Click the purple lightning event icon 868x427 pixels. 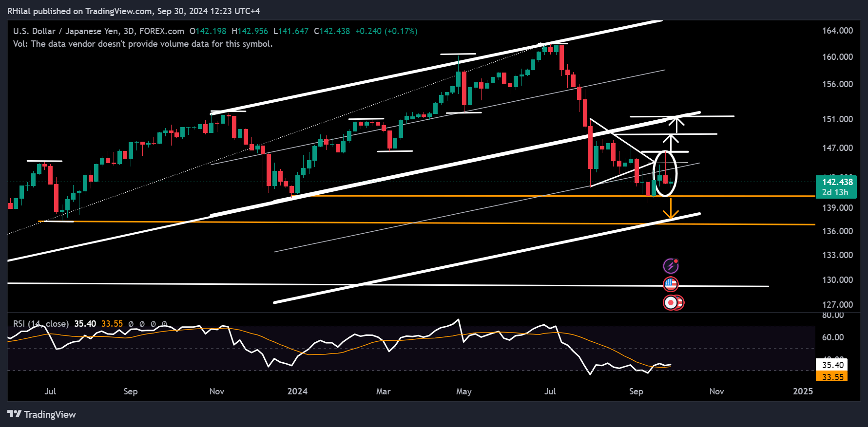671,266
